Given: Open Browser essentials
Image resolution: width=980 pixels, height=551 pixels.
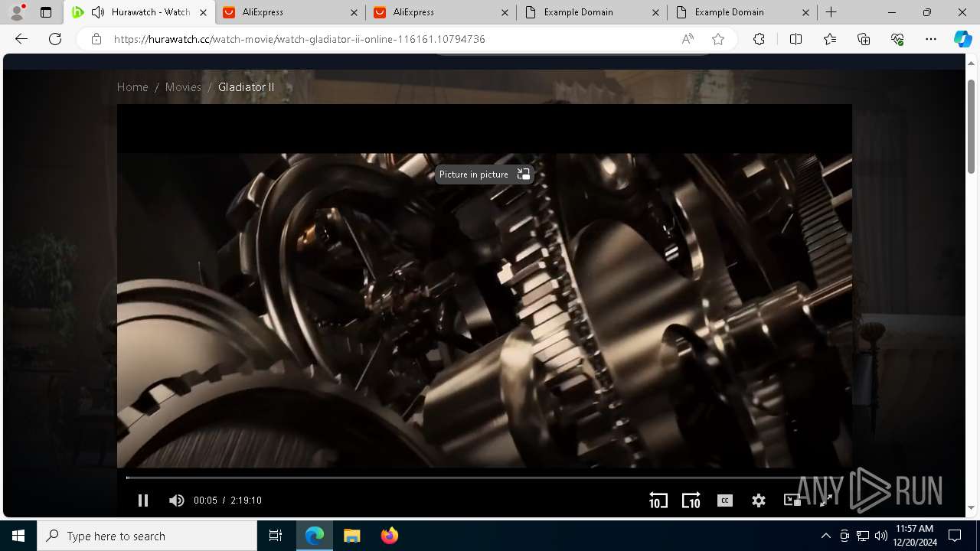Looking at the screenshot, I should pos(897,39).
